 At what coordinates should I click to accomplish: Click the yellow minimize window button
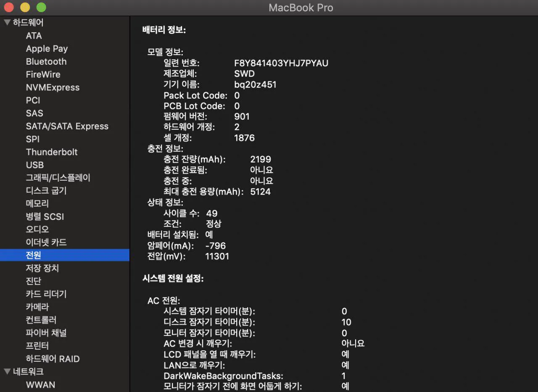click(x=25, y=7)
